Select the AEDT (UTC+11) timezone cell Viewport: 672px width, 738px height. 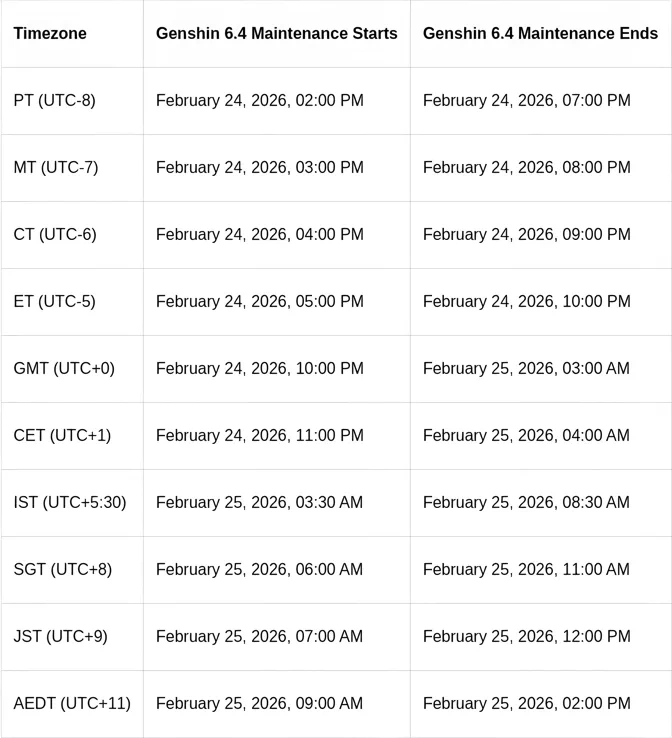(x=72, y=704)
